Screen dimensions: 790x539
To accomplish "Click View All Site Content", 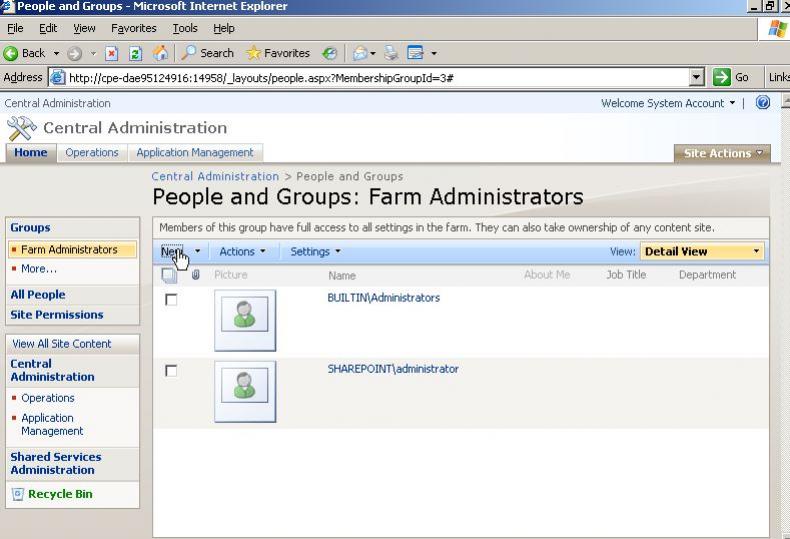I will [62, 344].
